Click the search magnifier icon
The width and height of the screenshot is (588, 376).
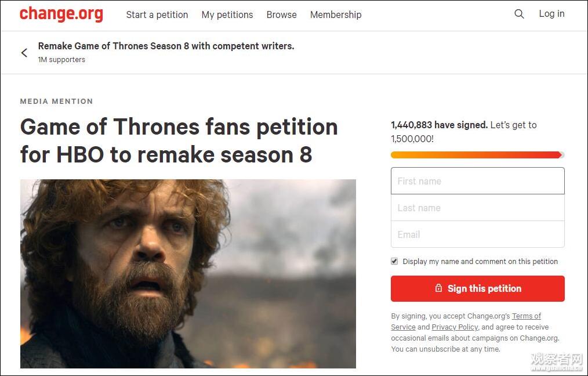point(519,14)
